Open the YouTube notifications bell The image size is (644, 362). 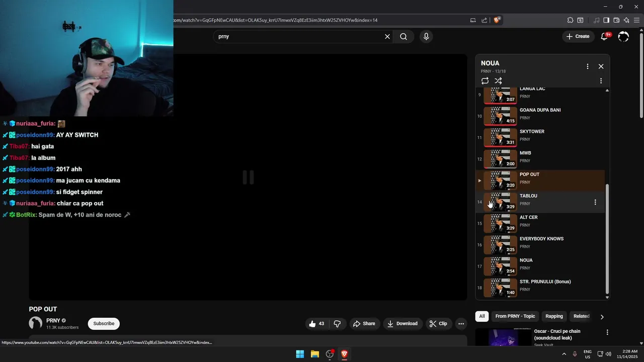tap(605, 36)
